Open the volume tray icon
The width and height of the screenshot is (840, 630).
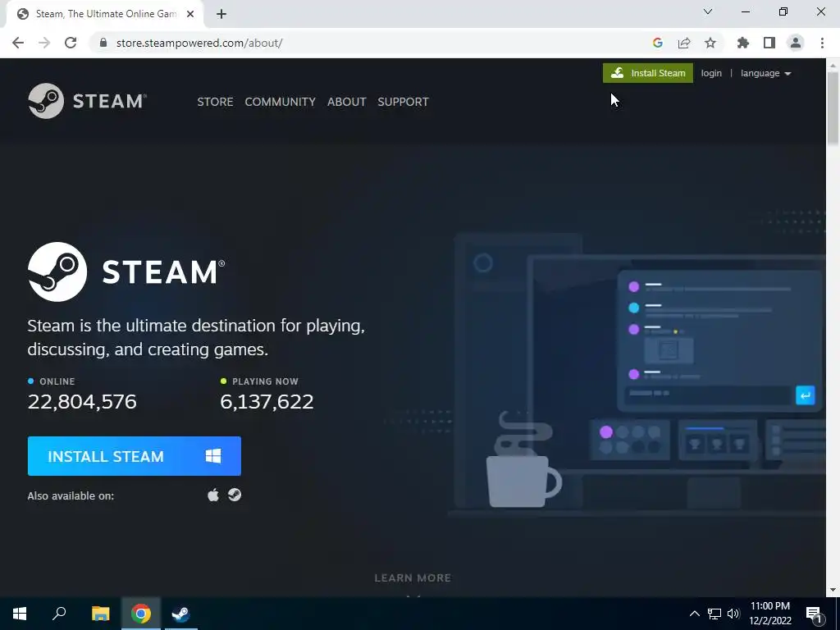point(733,614)
